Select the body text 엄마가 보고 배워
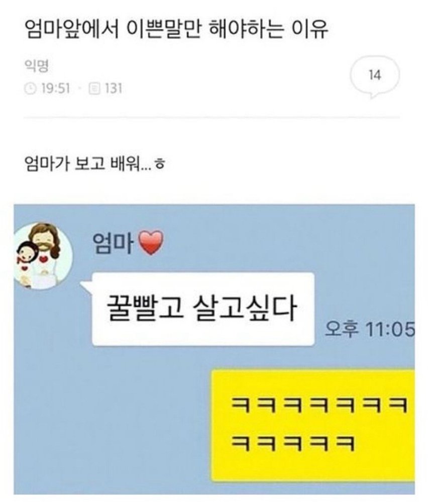 pyautogui.click(x=82, y=164)
